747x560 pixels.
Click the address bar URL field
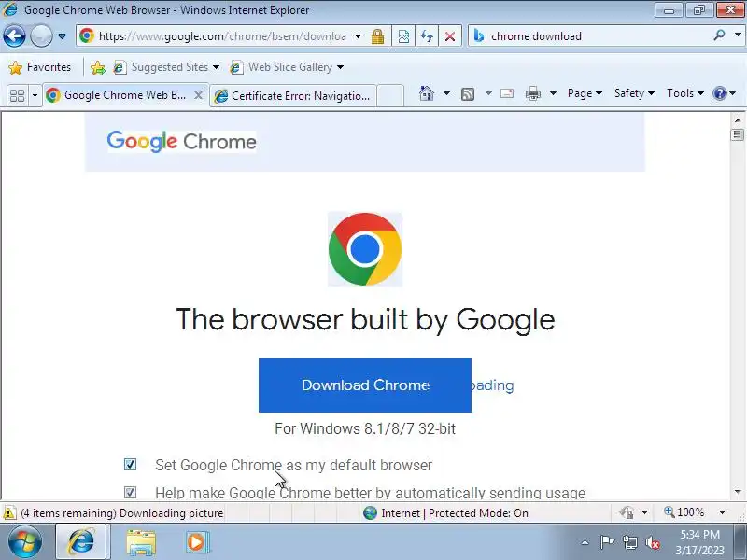coord(221,36)
